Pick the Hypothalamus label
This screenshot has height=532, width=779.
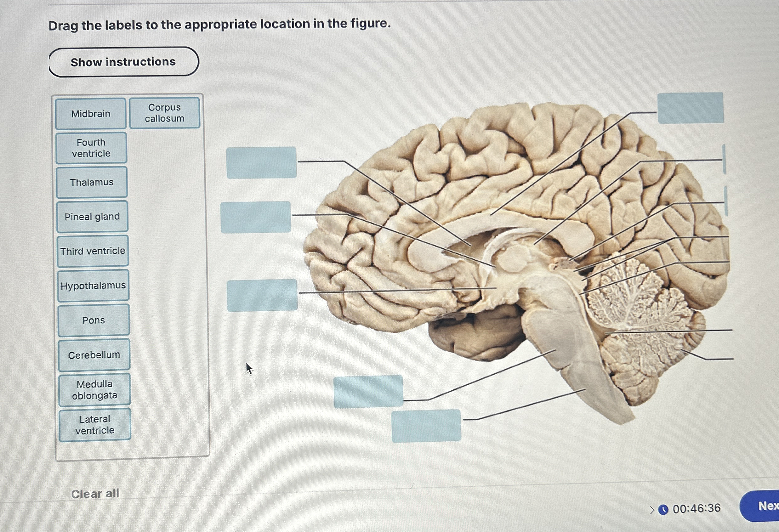93,286
